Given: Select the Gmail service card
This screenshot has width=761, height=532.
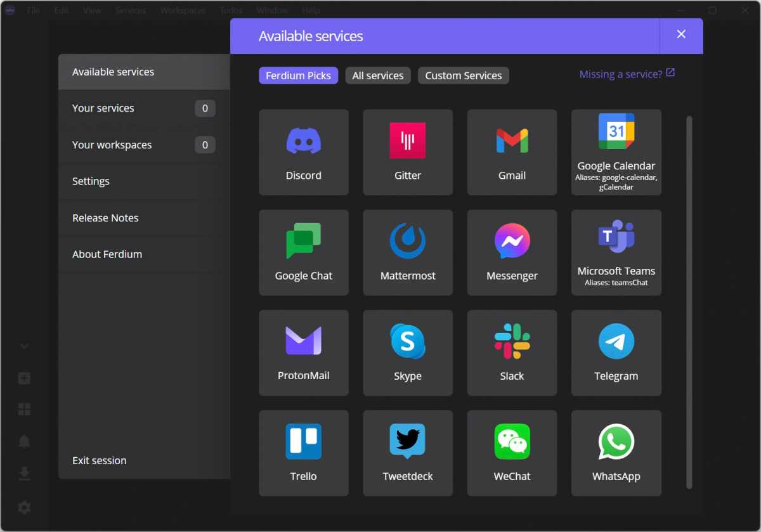Looking at the screenshot, I should [512, 152].
